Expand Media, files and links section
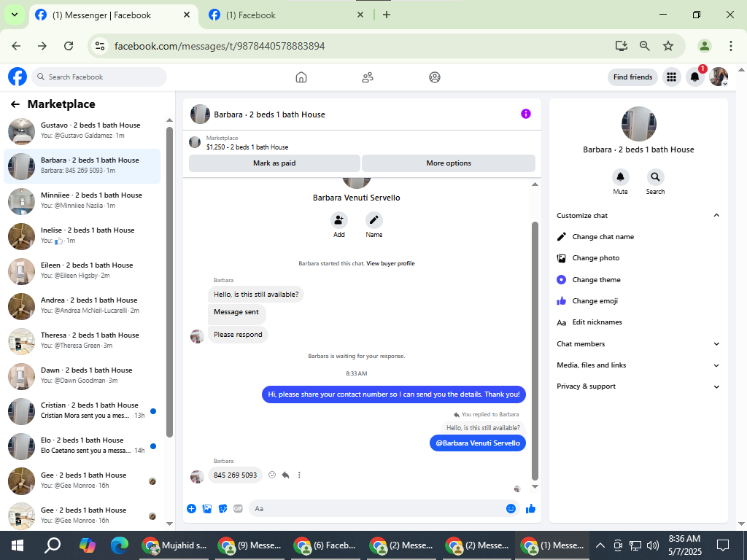This screenshot has width=747, height=560. pos(638,365)
